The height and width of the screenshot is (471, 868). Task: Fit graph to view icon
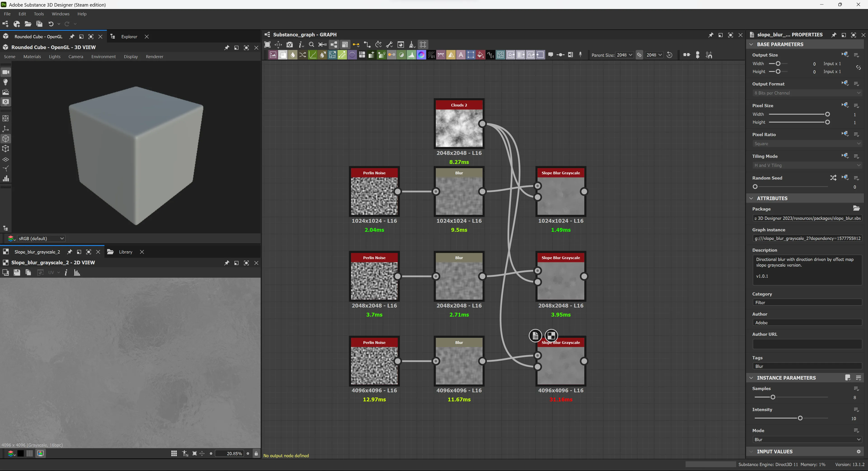pyautogui.click(x=267, y=45)
